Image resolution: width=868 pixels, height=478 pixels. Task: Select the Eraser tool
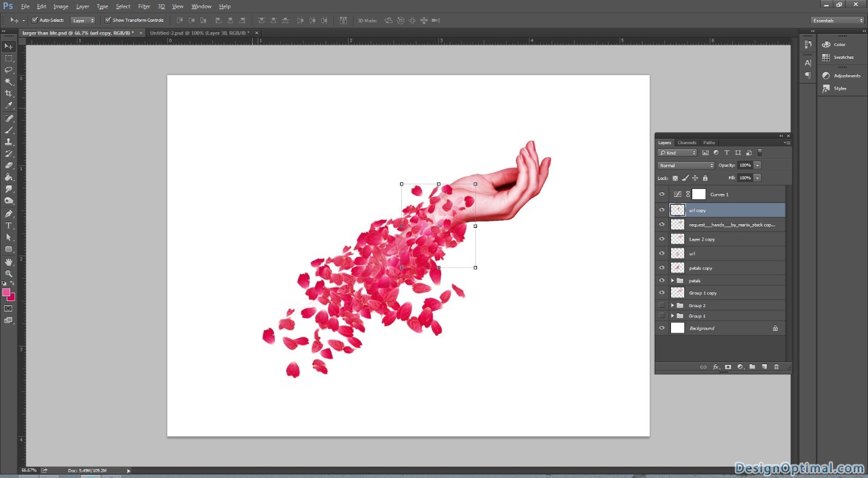tap(8, 165)
